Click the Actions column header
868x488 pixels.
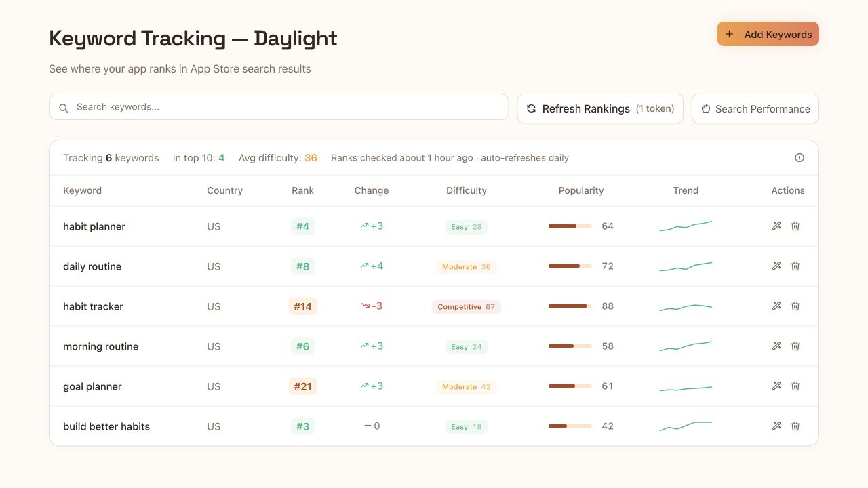[788, 190]
